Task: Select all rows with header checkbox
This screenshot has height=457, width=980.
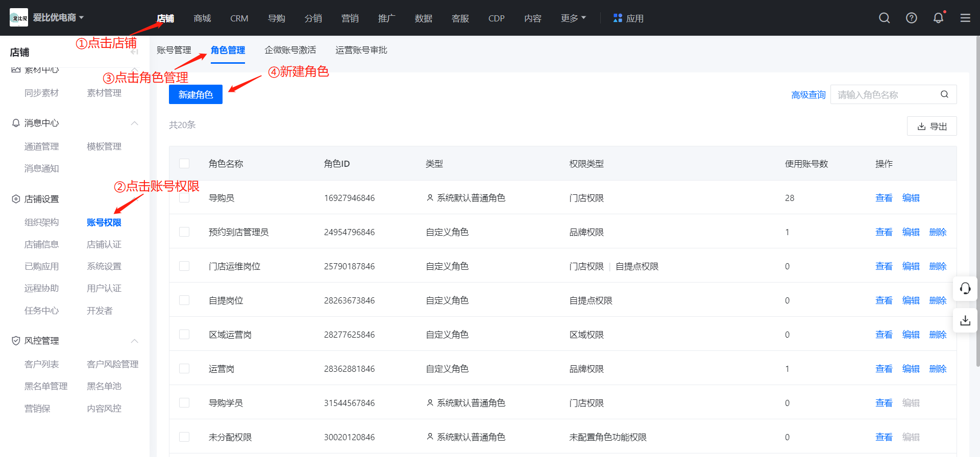Action: coord(184,164)
